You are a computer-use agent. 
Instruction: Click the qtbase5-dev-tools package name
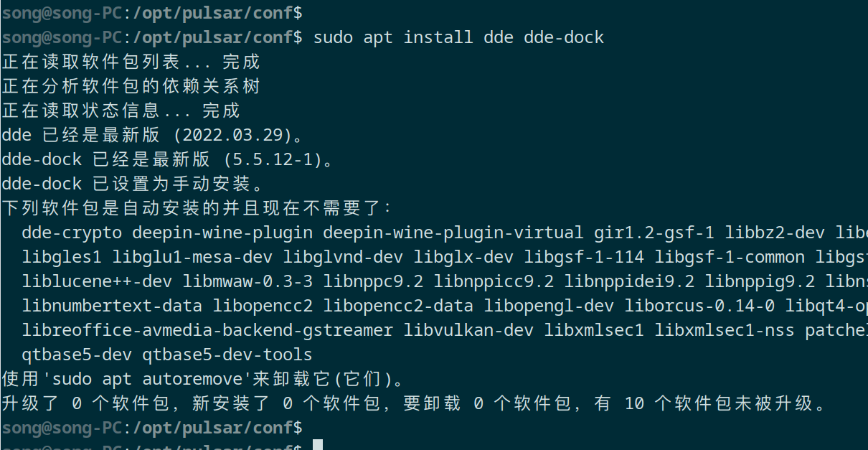coord(227,355)
